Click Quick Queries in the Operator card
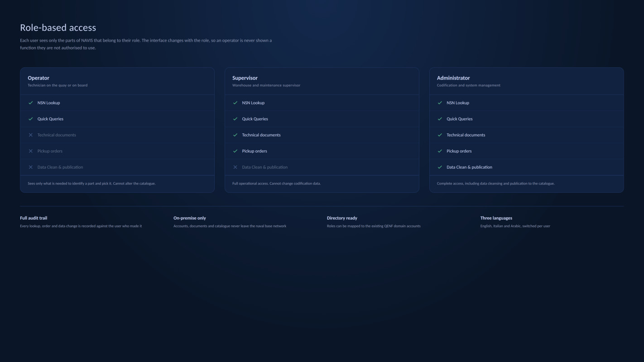Screen dimensions: 644x362 pyautogui.click(x=50, y=119)
